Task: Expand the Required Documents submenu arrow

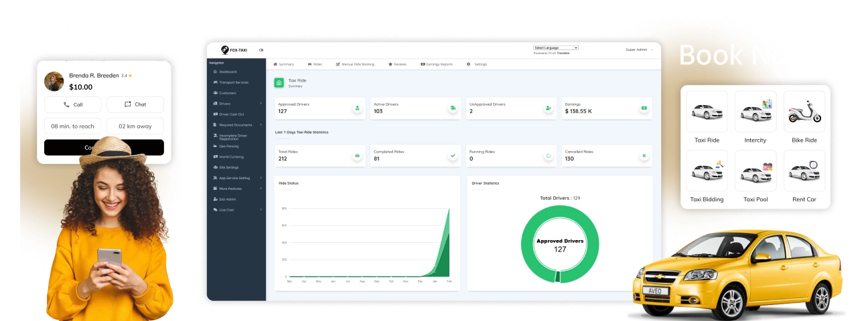Action: pos(261,125)
